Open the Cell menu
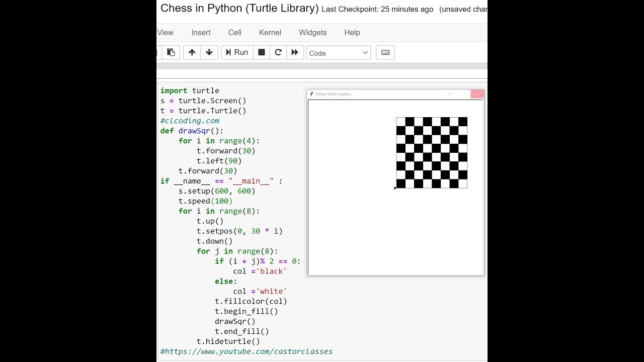The image size is (644, 362). [x=235, y=32]
